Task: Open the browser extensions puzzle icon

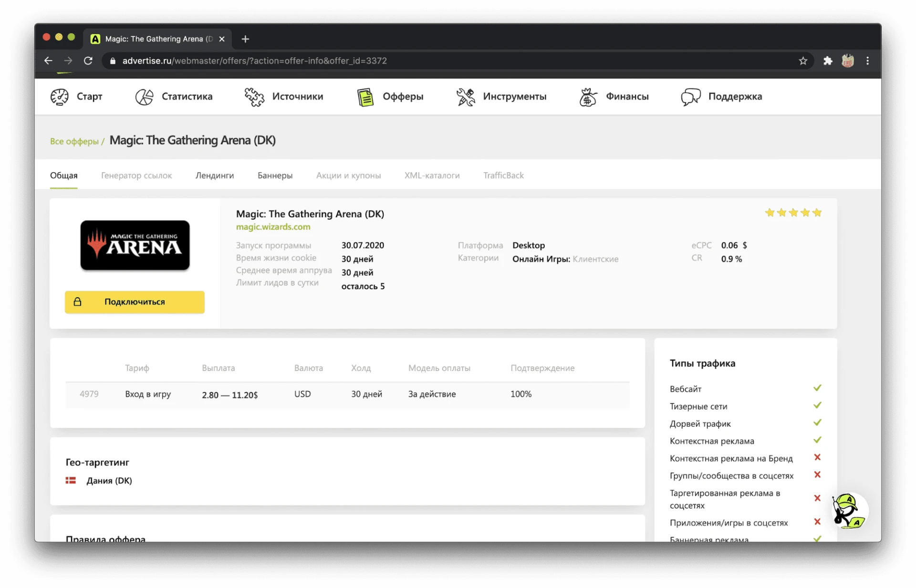Action: (828, 61)
